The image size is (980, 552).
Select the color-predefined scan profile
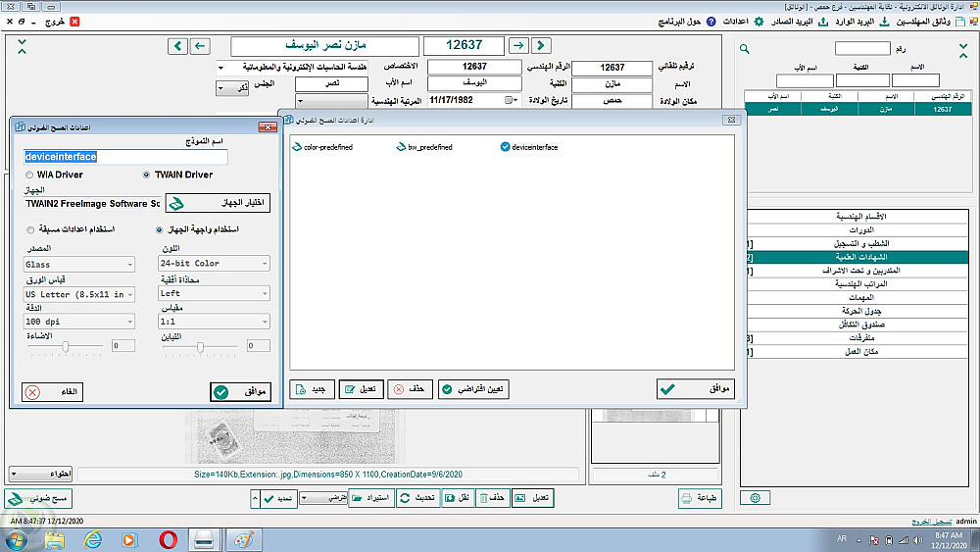(x=322, y=147)
